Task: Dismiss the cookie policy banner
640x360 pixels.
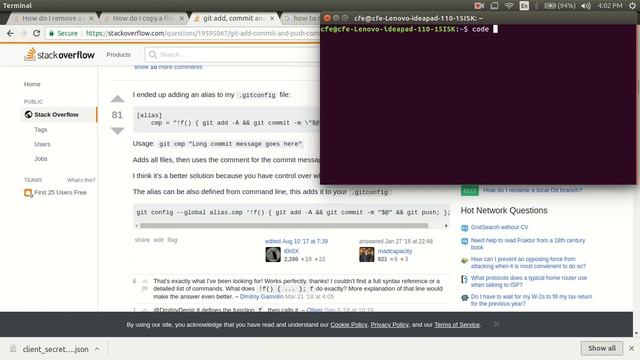Action: coord(496,324)
